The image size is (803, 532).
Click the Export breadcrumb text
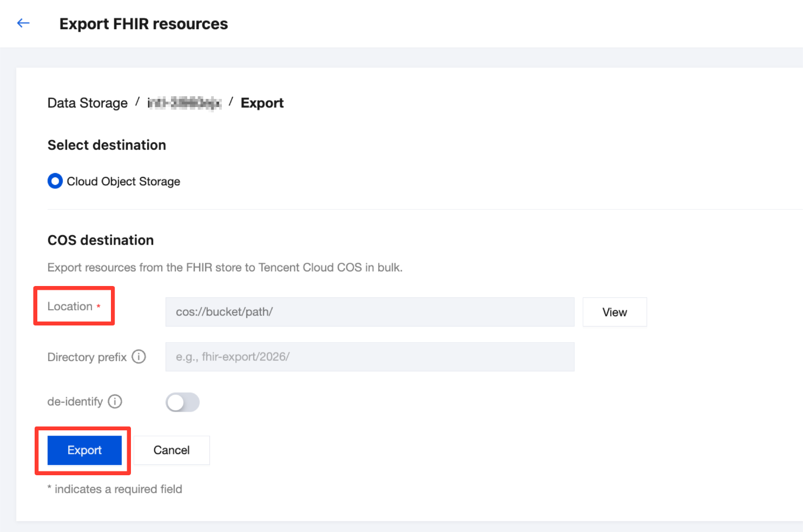coord(262,103)
